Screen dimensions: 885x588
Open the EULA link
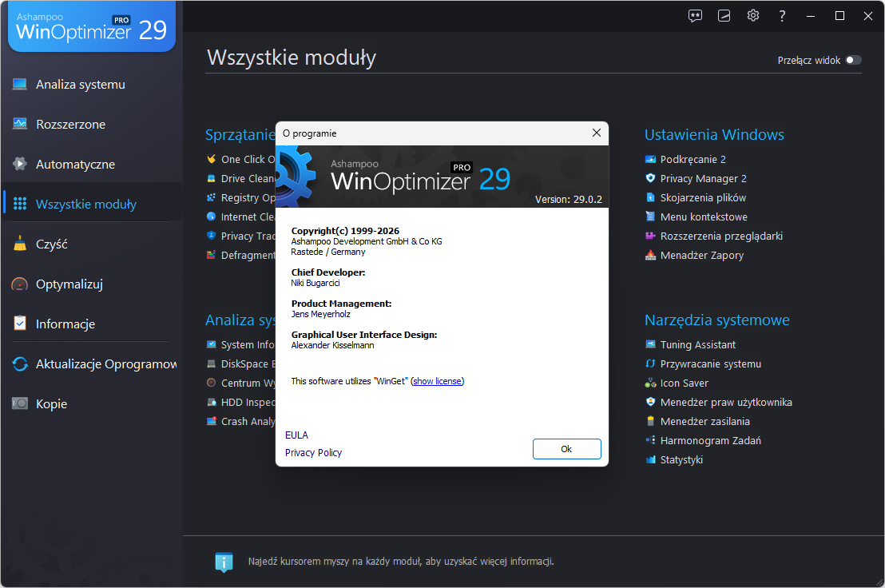click(296, 435)
